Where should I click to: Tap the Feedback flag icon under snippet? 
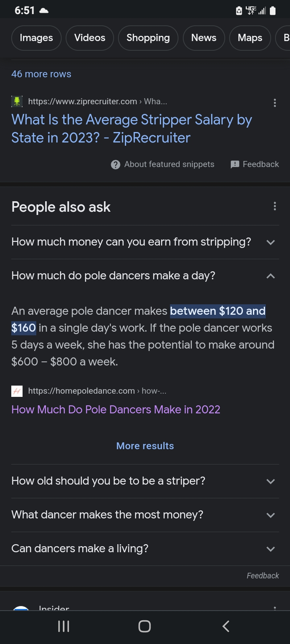coord(235,165)
